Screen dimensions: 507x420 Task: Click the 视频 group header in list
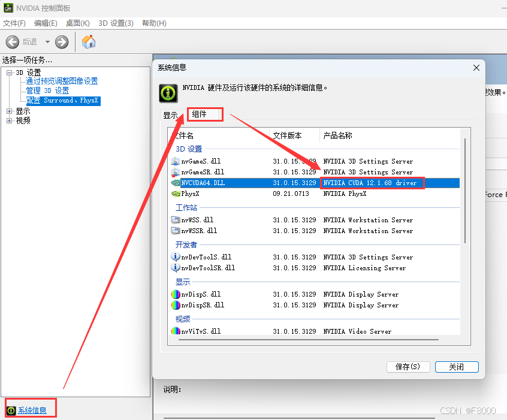[183, 319]
